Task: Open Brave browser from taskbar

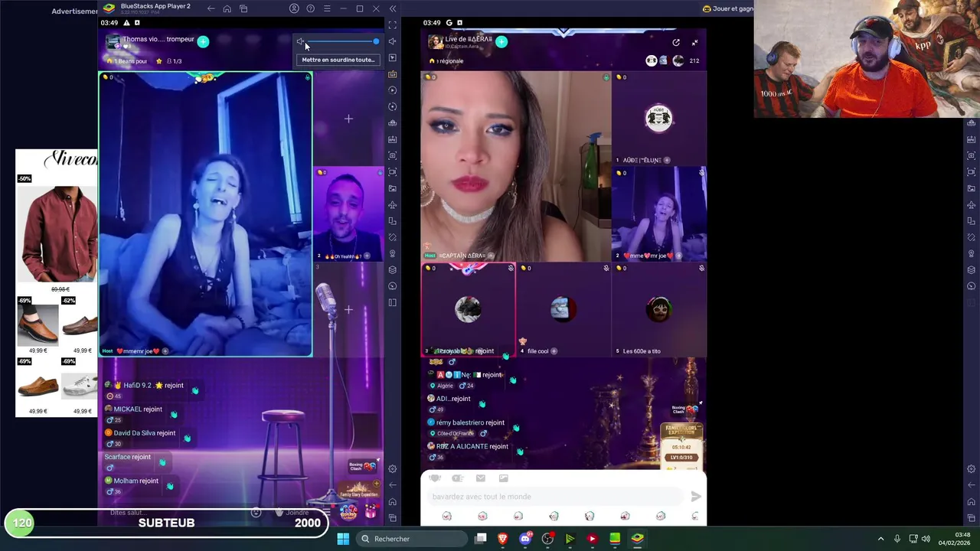Action: 502,539
